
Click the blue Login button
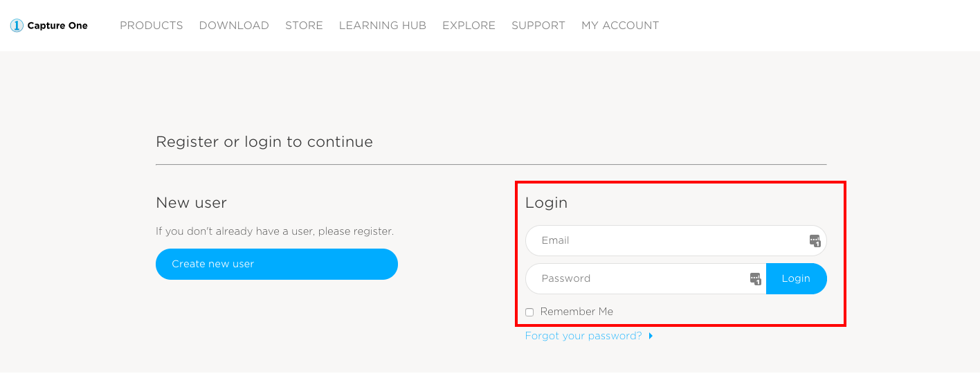click(x=797, y=279)
